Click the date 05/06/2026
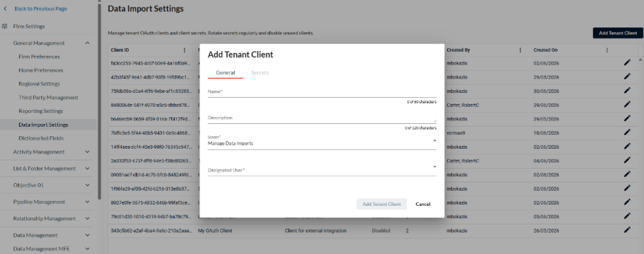Image resolution: width=644 pixels, height=254 pixels. (546, 217)
